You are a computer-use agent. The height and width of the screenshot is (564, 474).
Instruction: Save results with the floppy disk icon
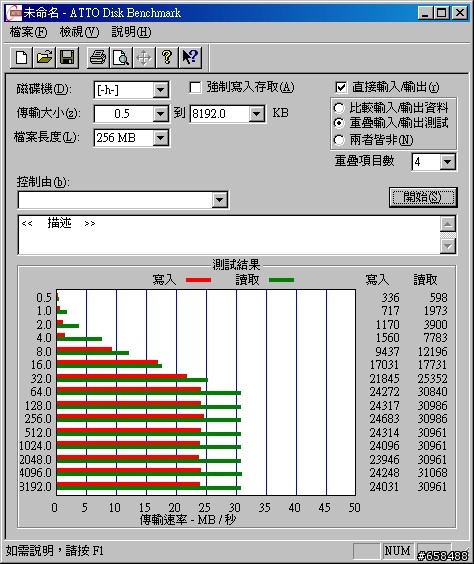[x=67, y=57]
